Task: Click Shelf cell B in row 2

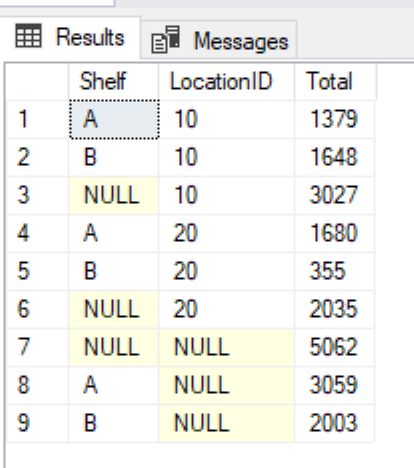Action: [x=114, y=157]
